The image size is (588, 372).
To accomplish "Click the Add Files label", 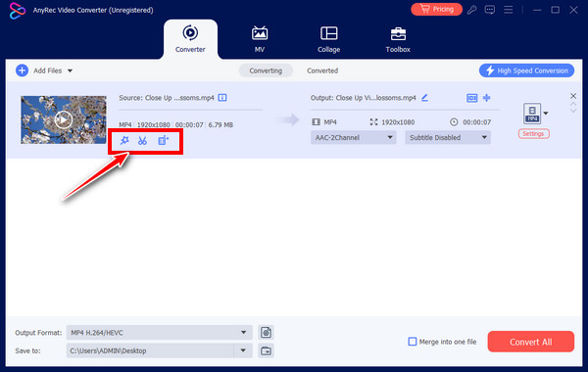I will (x=48, y=70).
